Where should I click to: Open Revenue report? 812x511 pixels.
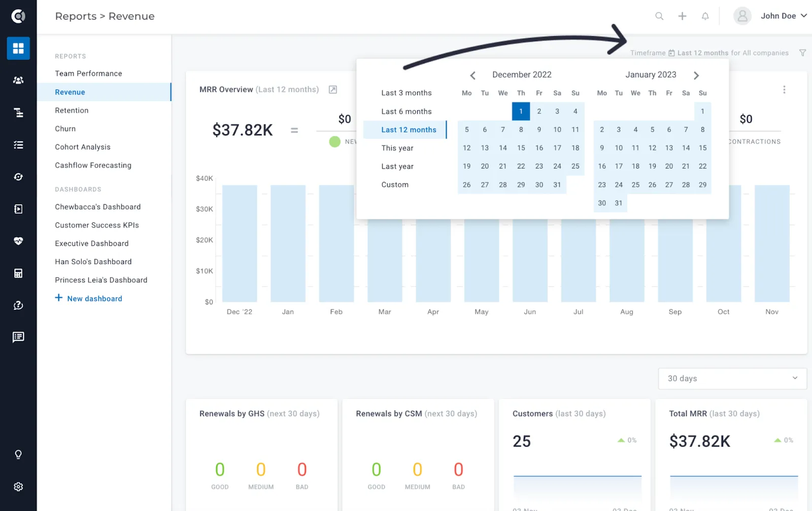(x=104, y=92)
